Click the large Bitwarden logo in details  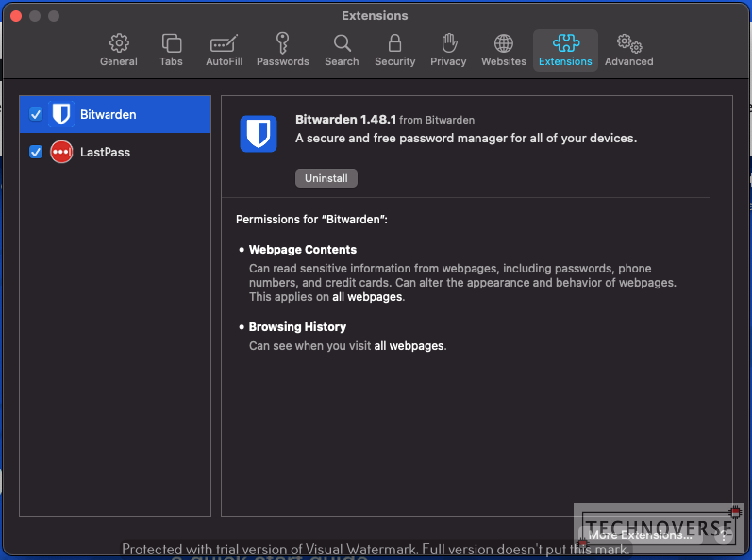[259, 134]
